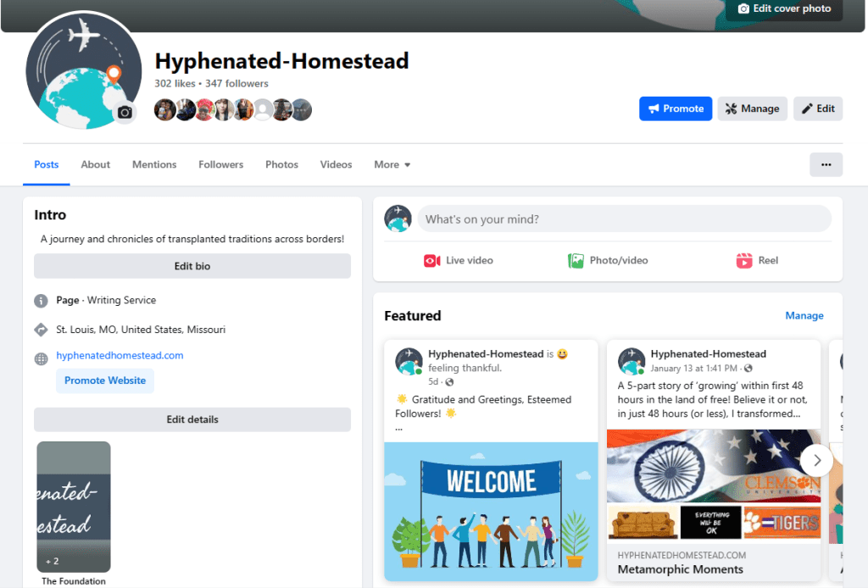Click the blue Promote button
The width and height of the screenshot is (868, 588).
(676, 108)
